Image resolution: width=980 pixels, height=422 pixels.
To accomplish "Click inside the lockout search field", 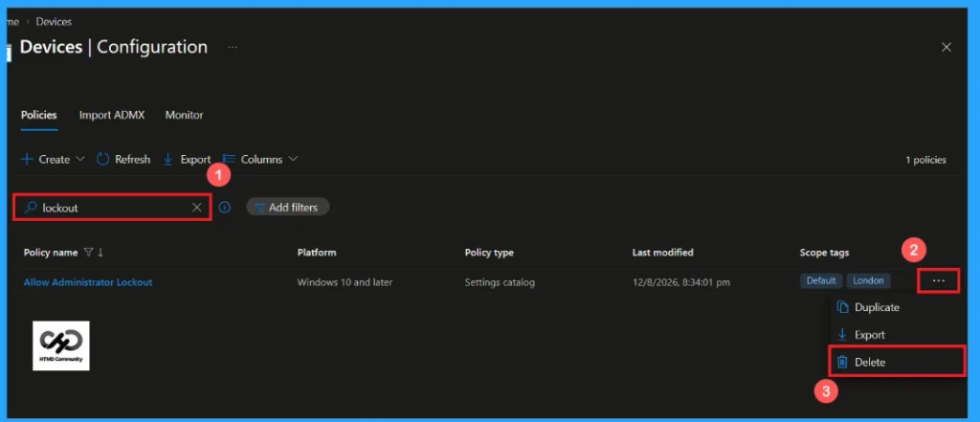I will click(113, 208).
